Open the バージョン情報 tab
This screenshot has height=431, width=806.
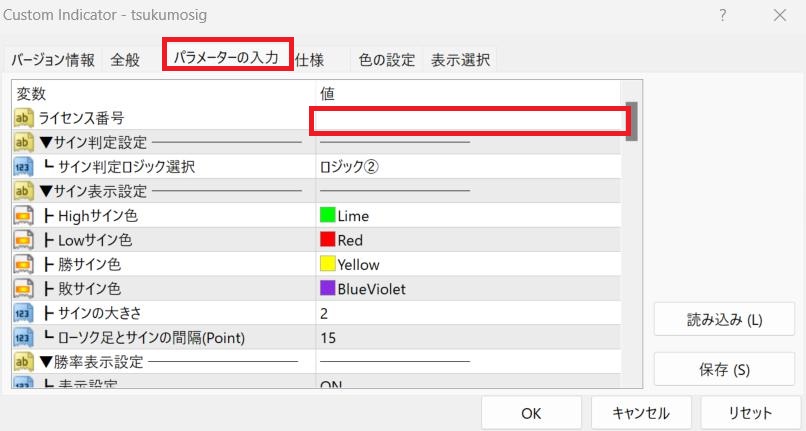(53, 60)
